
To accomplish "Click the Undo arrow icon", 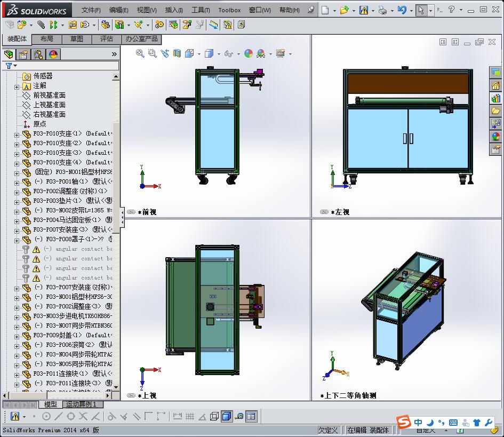I will click(402, 10).
